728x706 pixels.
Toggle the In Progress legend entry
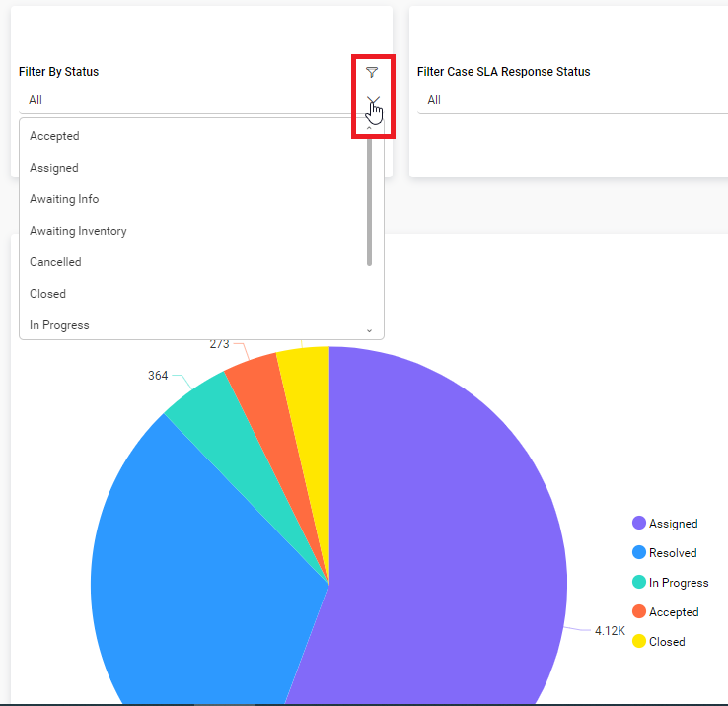(671, 583)
